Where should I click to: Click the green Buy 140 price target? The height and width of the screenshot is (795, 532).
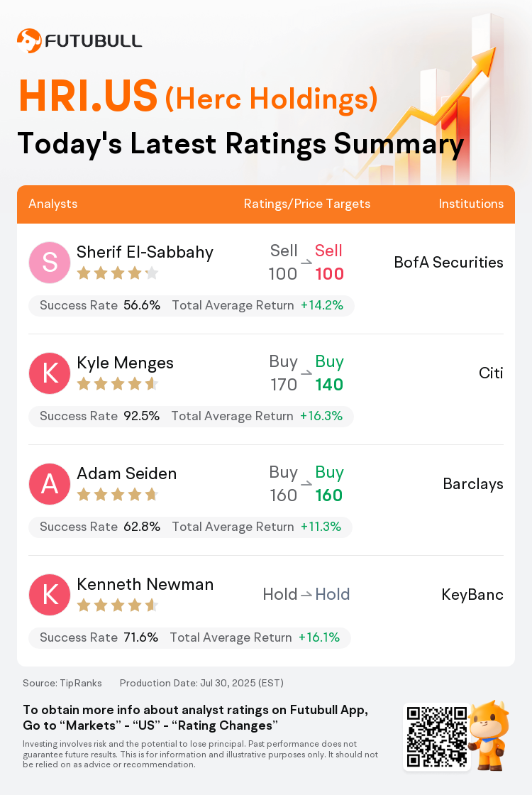pos(329,373)
